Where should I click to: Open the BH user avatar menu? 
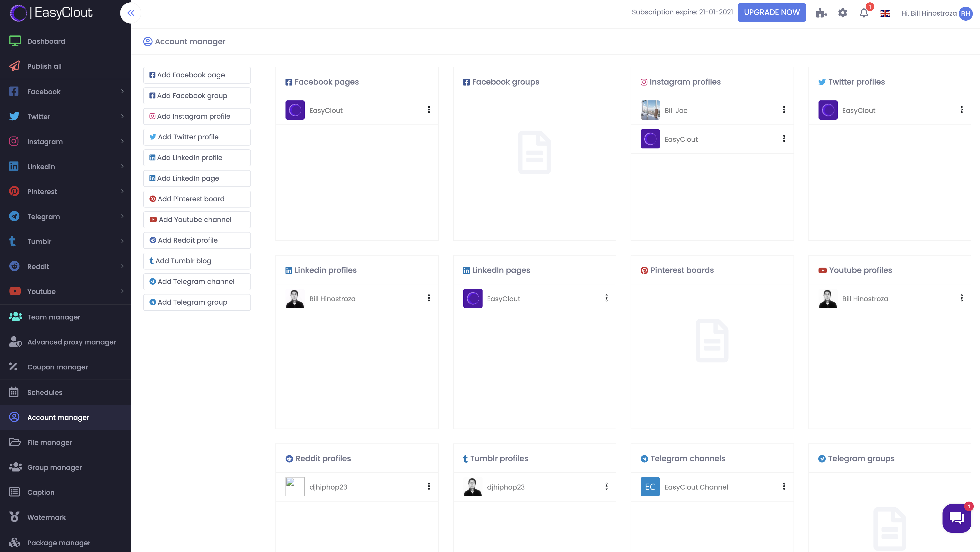pos(966,14)
